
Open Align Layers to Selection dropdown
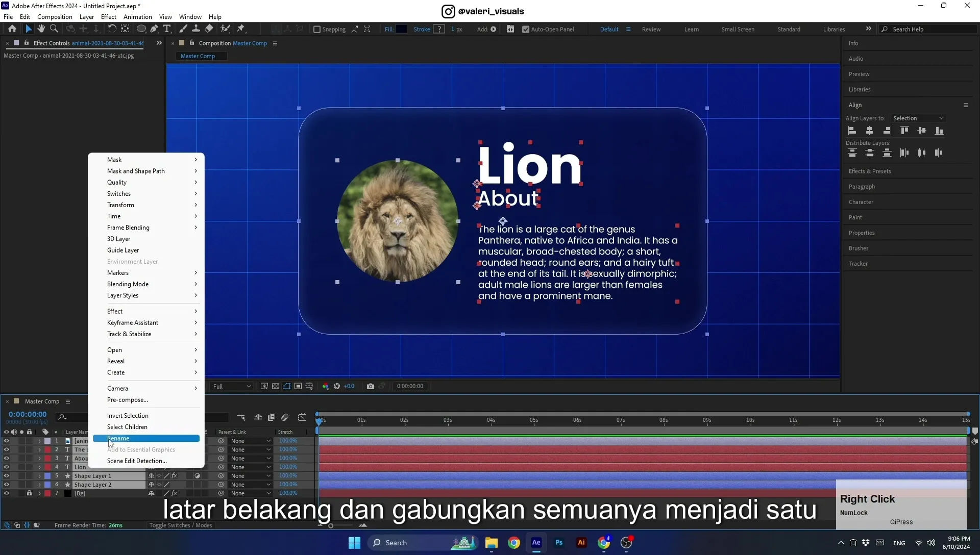click(x=918, y=118)
